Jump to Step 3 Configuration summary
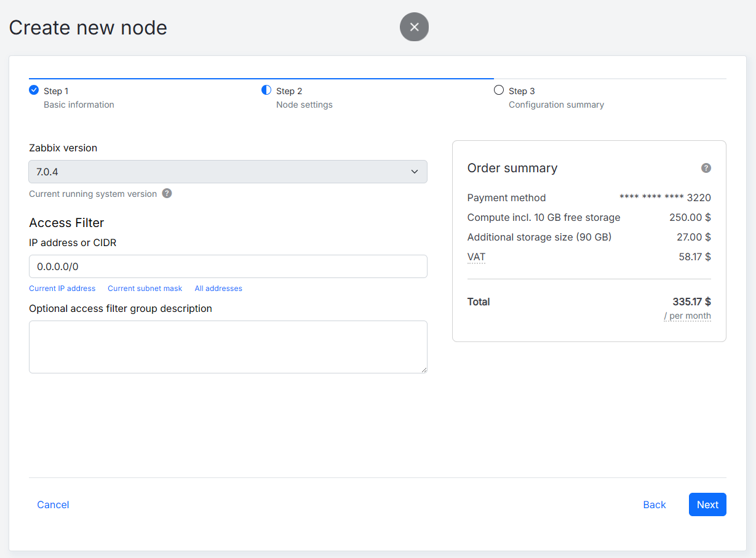This screenshot has width=756, height=558. pos(556,98)
